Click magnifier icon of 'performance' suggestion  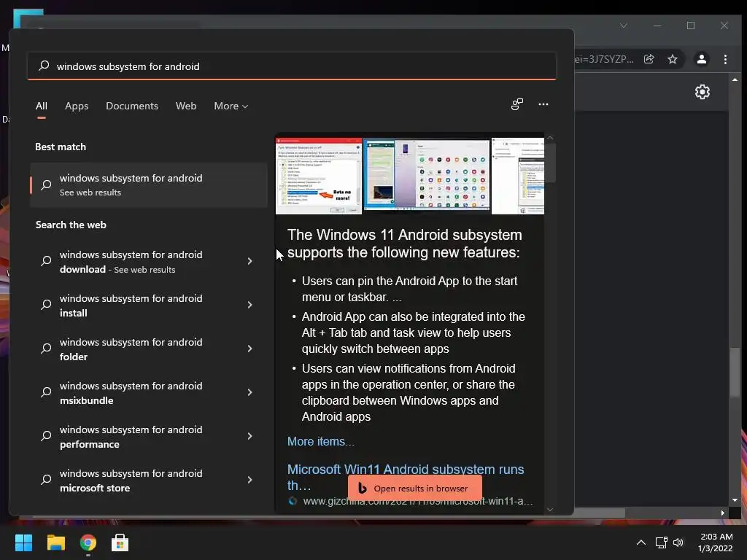tap(46, 436)
